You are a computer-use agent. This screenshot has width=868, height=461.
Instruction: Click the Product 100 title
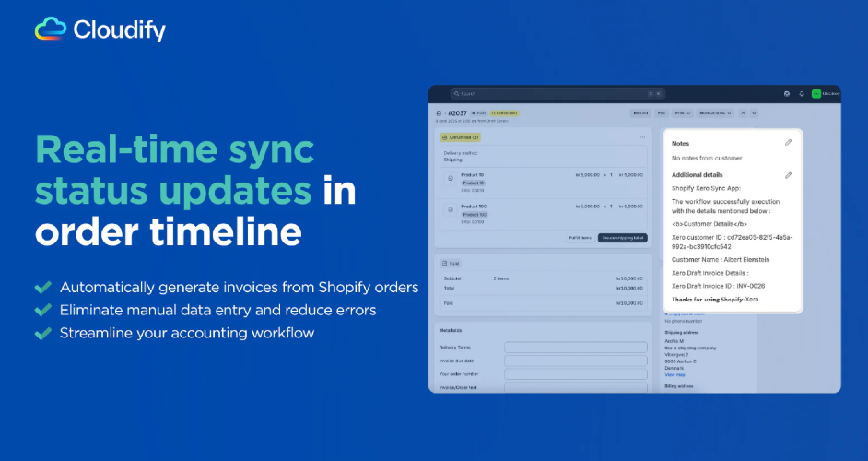(x=474, y=207)
